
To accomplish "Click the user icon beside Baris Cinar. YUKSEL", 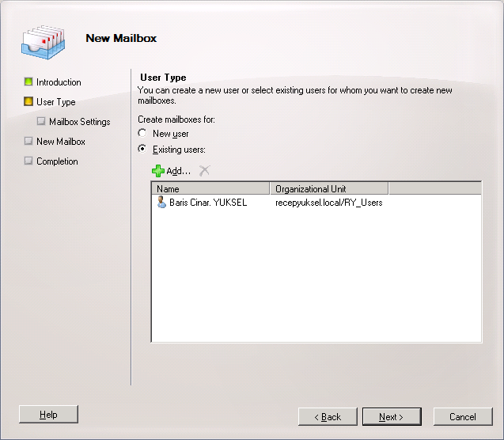I will (161, 202).
